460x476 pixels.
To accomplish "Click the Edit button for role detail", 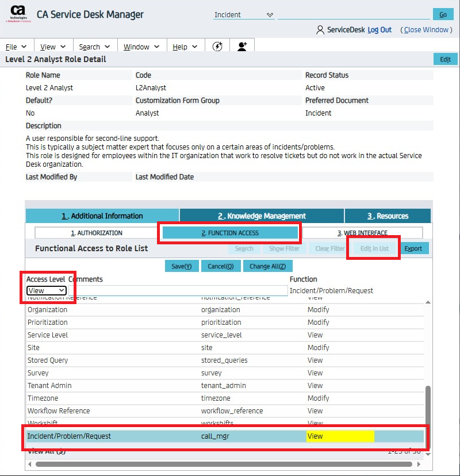I will 445,59.
